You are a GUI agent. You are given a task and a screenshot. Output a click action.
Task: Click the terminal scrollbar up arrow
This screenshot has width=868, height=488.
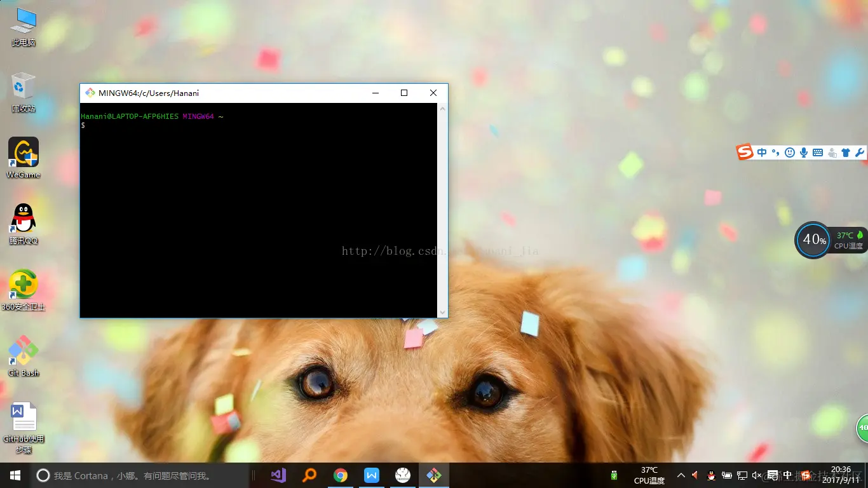(443, 108)
